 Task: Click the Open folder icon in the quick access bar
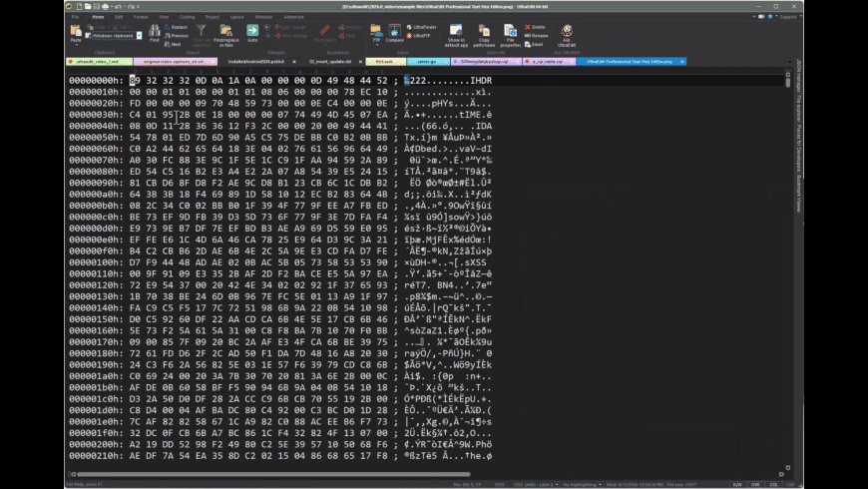coord(88,7)
